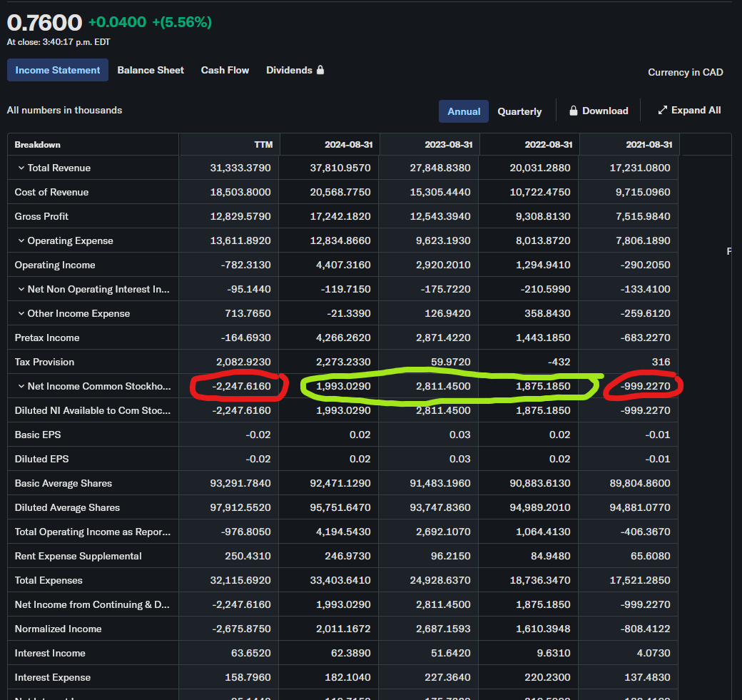Open the Income Statement tab
The image size is (742, 700).
58,70
